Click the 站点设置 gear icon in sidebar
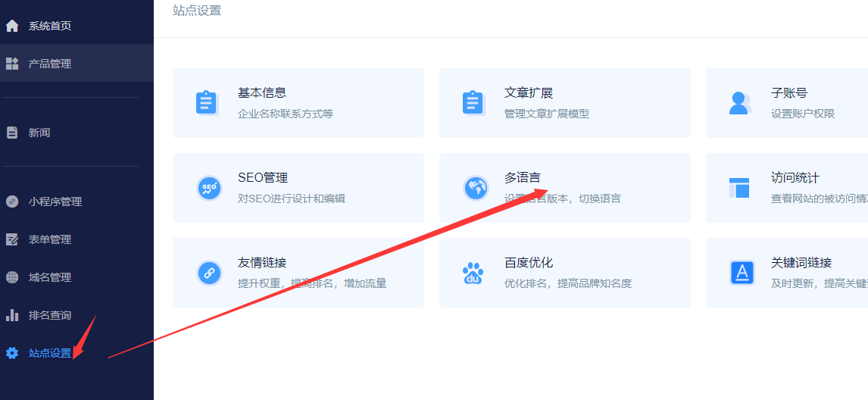The height and width of the screenshot is (400, 868). [12, 353]
